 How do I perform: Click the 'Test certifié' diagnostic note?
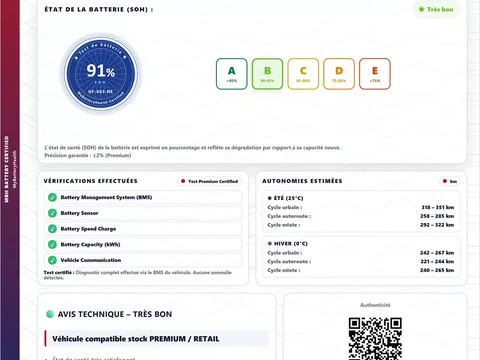click(138, 275)
